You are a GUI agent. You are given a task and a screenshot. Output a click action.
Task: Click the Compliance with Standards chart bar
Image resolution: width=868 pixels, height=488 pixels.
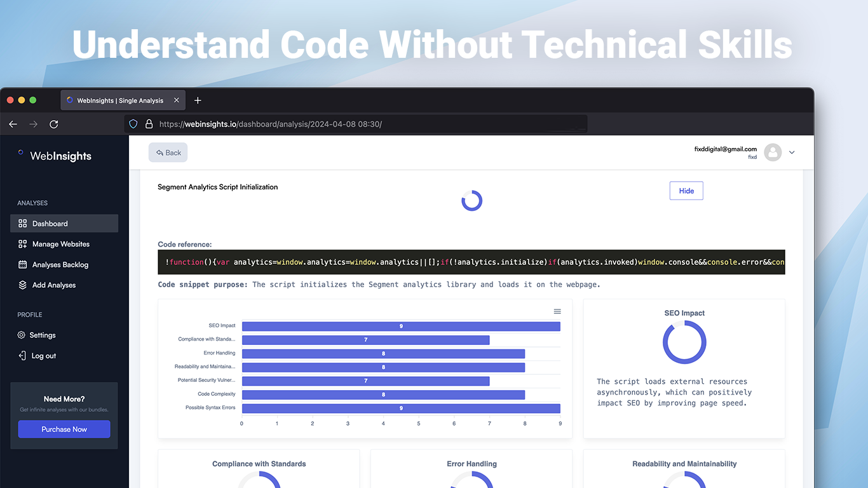pyautogui.click(x=365, y=340)
